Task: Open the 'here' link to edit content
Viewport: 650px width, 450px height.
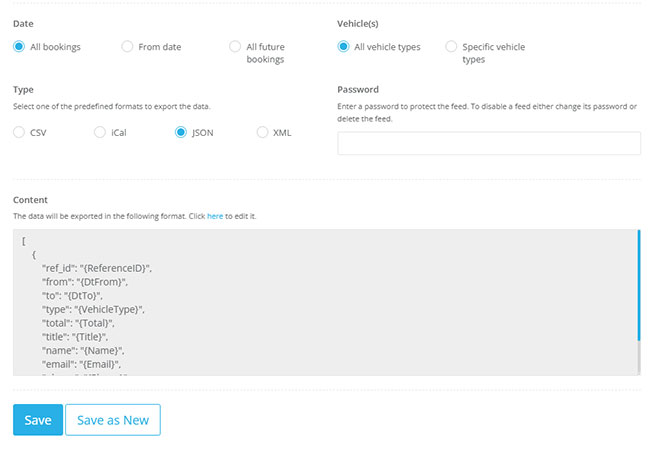Action: [x=215, y=216]
